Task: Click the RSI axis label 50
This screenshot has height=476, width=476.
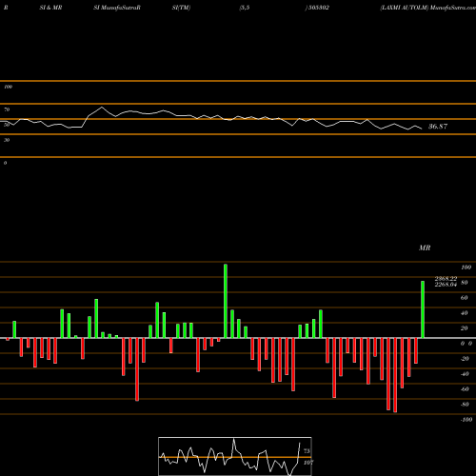Action: tap(7, 125)
